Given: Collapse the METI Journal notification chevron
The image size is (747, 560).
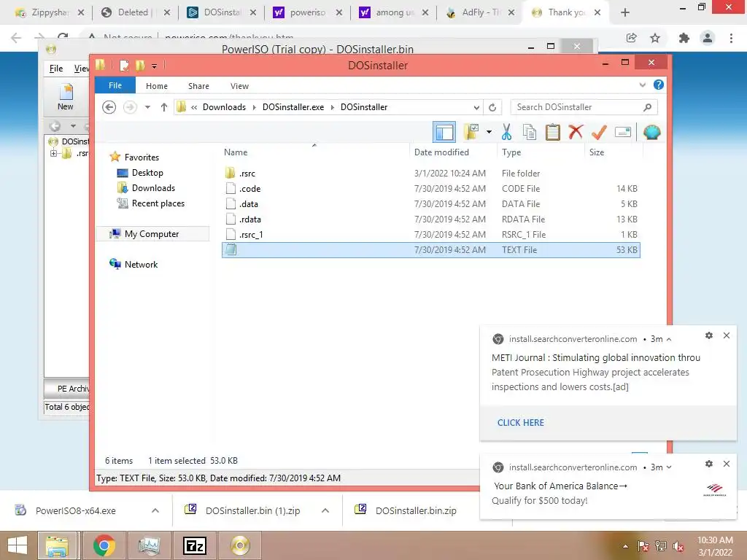Looking at the screenshot, I should tap(669, 340).
